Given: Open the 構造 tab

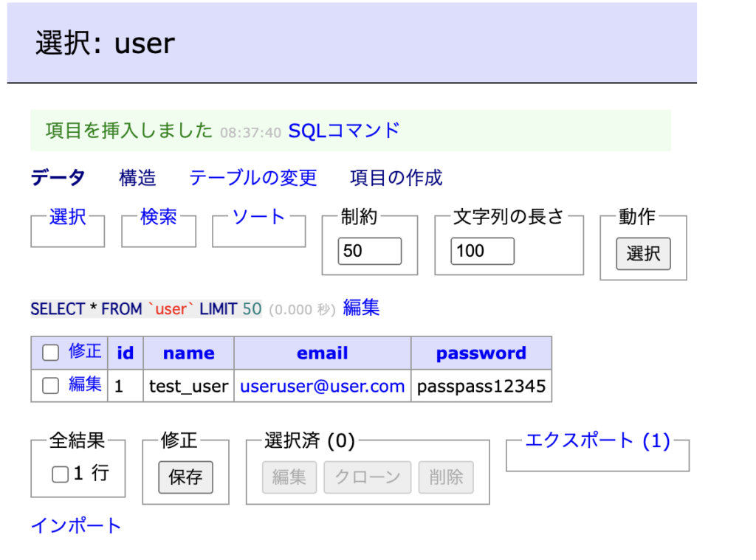Looking at the screenshot, I should (x=137, y=178).
